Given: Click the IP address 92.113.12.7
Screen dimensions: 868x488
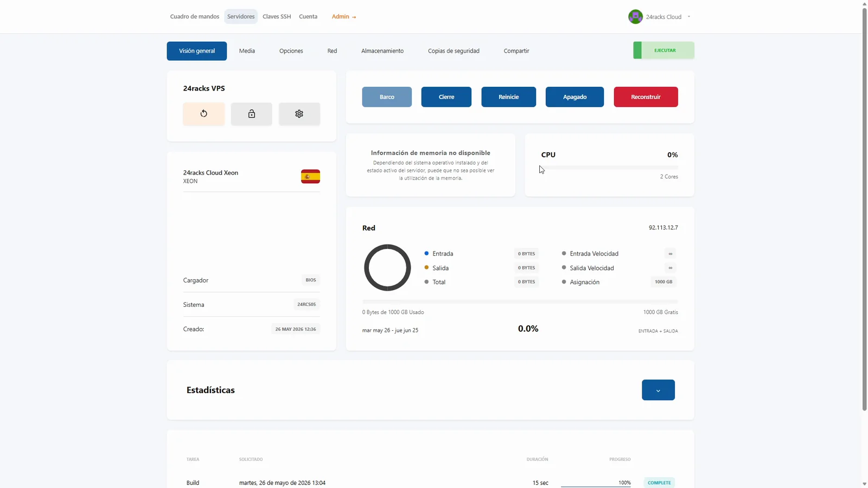Looking at the screenshot, I should point(663,228).
